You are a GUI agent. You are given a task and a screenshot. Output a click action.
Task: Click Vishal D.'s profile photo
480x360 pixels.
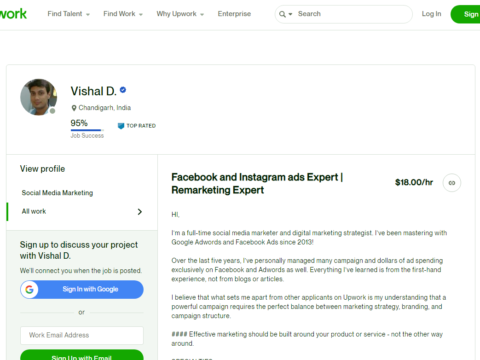38,97
